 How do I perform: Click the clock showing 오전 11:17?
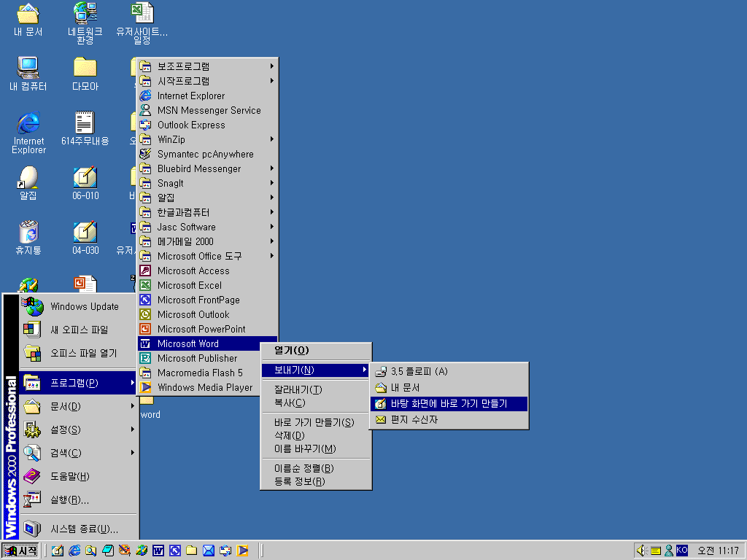point(718,551)
